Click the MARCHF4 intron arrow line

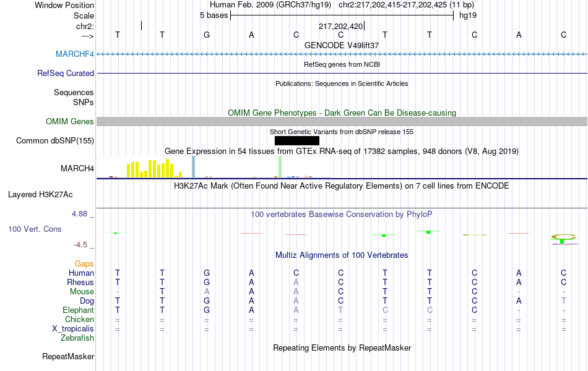342,54
